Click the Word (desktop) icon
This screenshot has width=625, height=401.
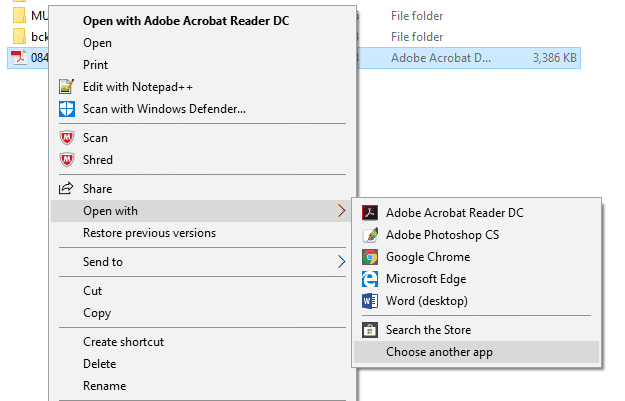(369, 301)
